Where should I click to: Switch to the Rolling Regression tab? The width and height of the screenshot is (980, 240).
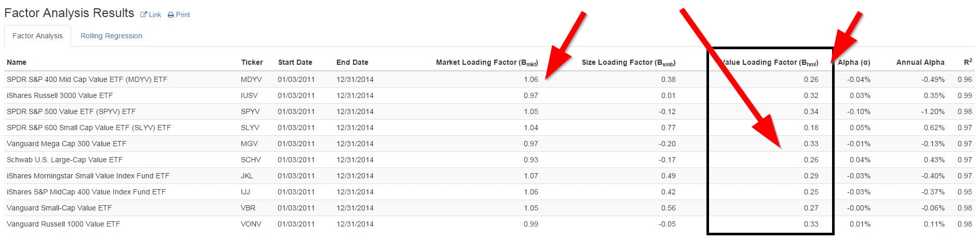[111, 36]
